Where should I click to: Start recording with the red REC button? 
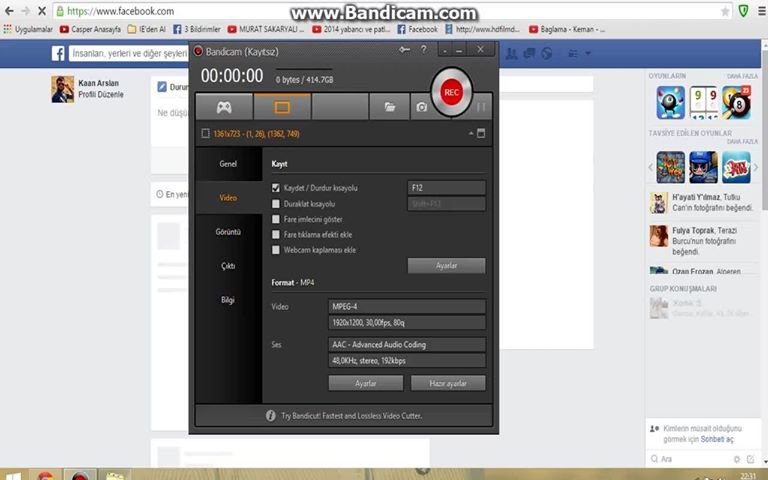451,93
